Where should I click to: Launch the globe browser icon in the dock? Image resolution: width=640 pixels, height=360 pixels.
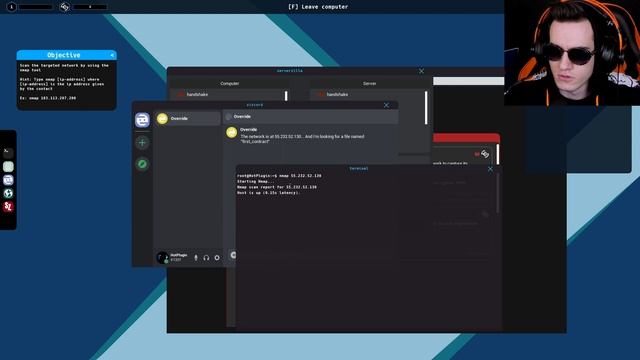coord(8,193)
